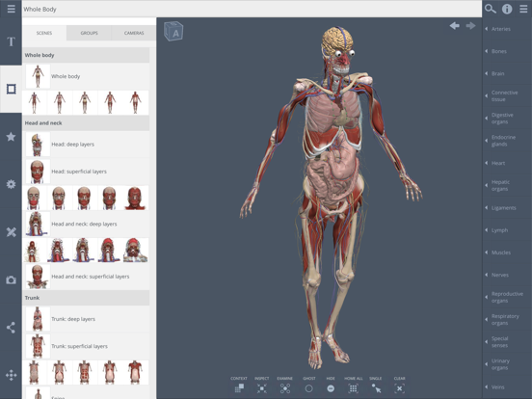Click the Whole Body title field
The image size is (532, 399).
(x=252, y=10)
